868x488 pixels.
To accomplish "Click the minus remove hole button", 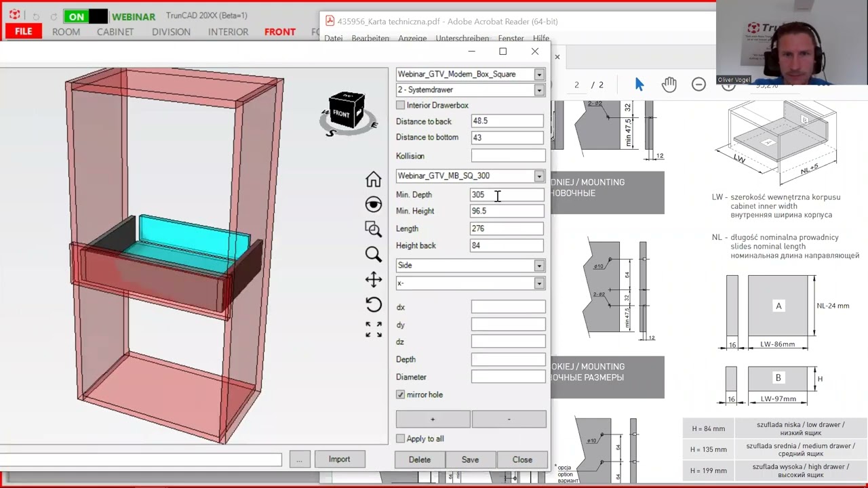I will click(x=509, y=419).
